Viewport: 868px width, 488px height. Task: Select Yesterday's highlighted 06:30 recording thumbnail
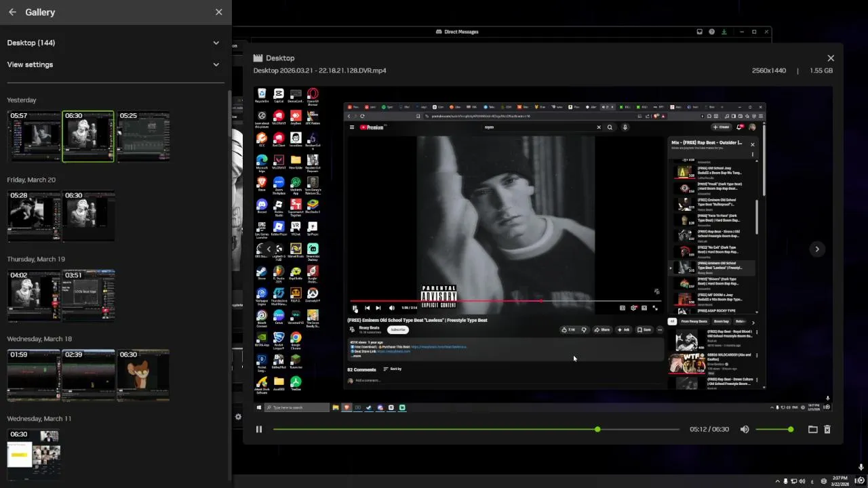click(88, 136)
